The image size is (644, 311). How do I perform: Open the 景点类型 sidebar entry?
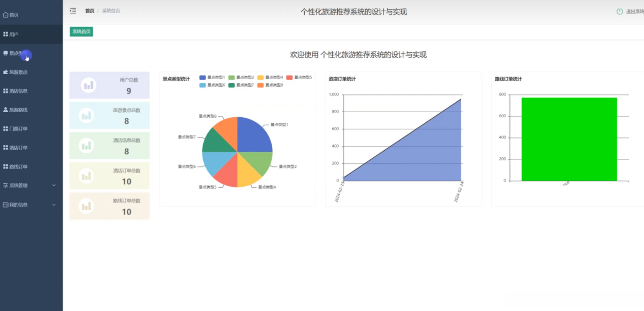[x=31, y=53]
